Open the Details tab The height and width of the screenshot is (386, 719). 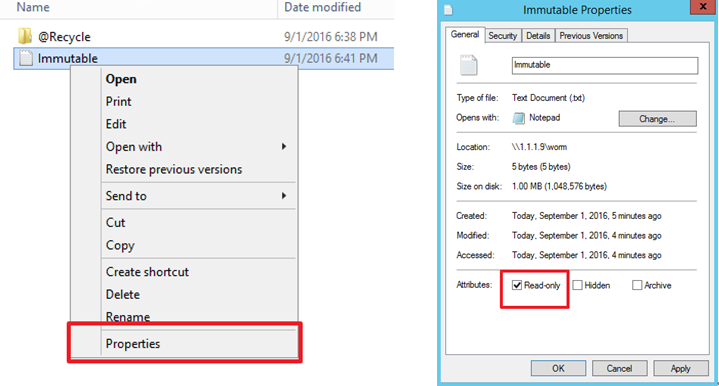pyautogui.click(x=538, y=36)
